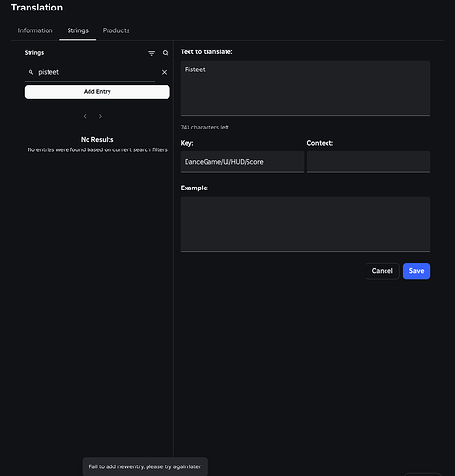Click the Key field DanceGame/UI/HUD/Score

tap(242, 162)
